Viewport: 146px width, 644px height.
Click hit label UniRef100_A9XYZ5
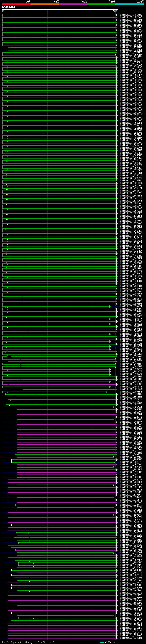tap(131, 324)
